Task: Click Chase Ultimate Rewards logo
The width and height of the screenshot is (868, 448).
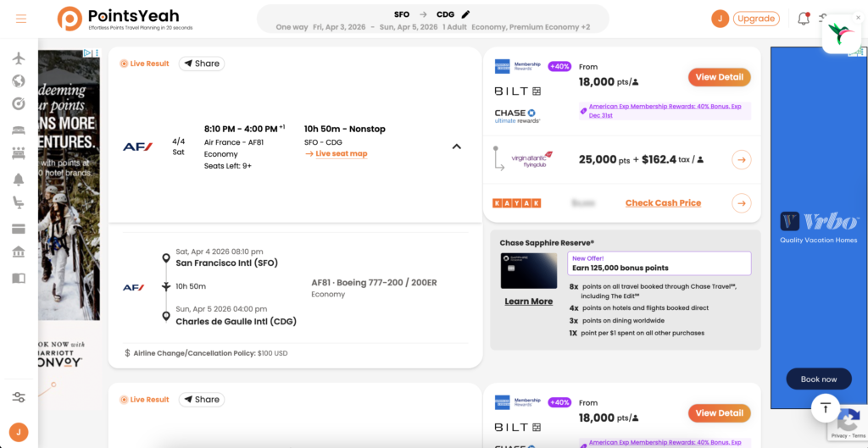Action: (x=517, y=115)
